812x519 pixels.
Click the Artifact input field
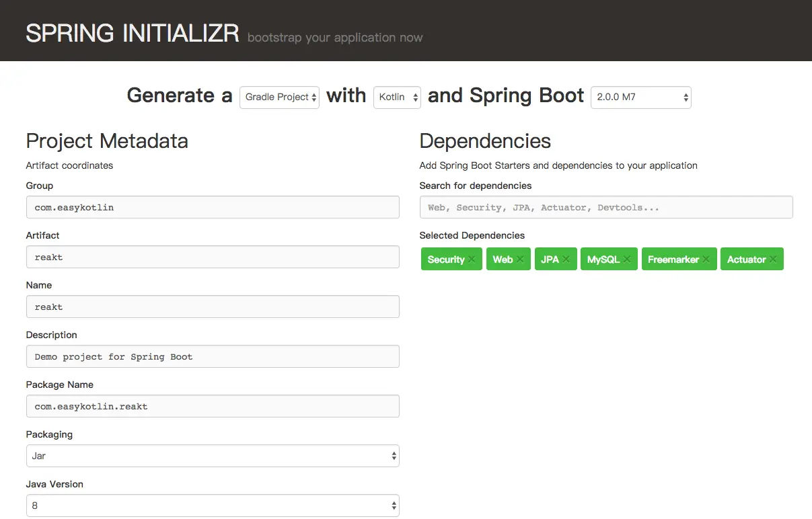point(213,257)
